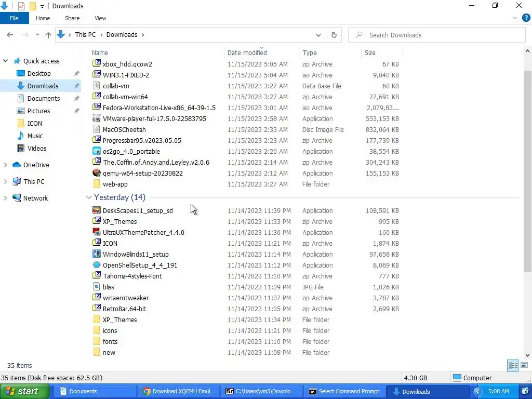Click the Music note icon in sidebar
The image size is (532, 399).
pyautogui.click(x=21, y=136)
